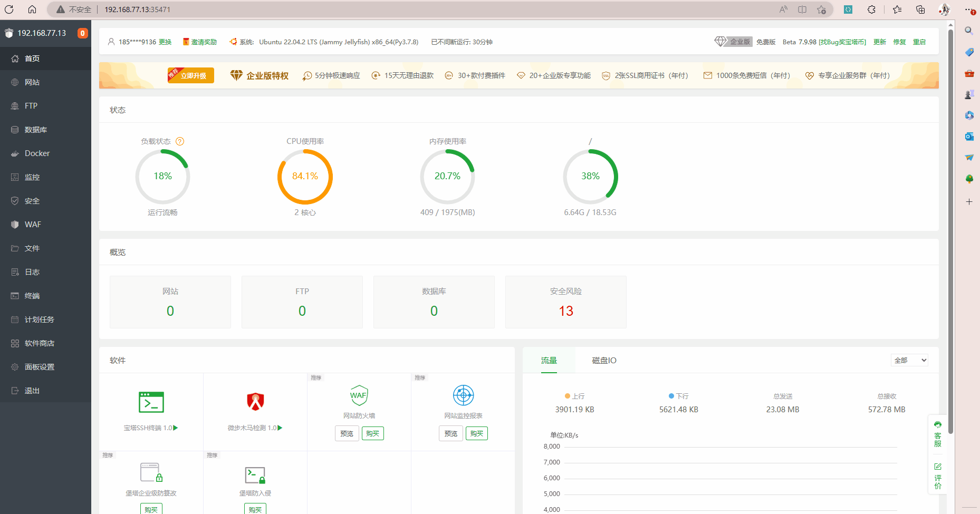Open the 首页 home page in sidebar
This screenshot has height=514, width=980.
click(x=45, y=59)
